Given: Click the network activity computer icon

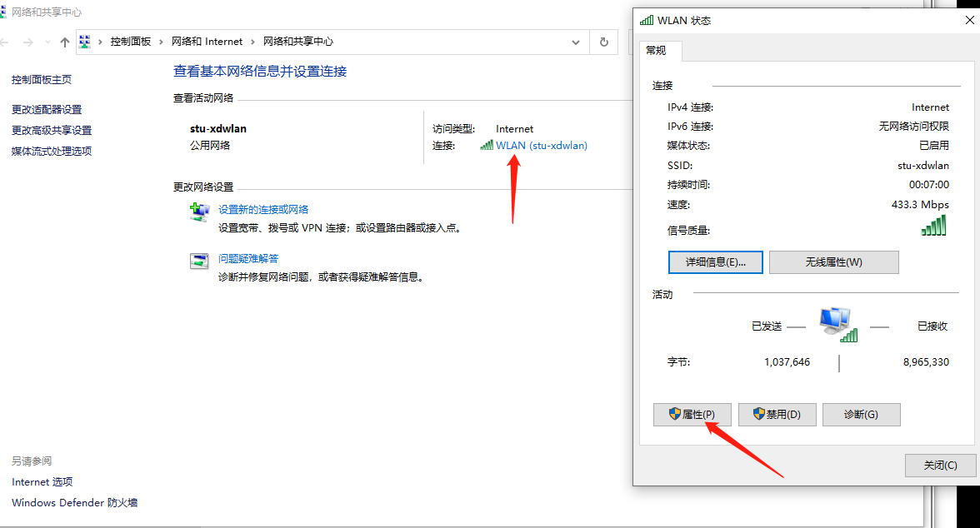Looking at the screenshot, I should 837,324.
